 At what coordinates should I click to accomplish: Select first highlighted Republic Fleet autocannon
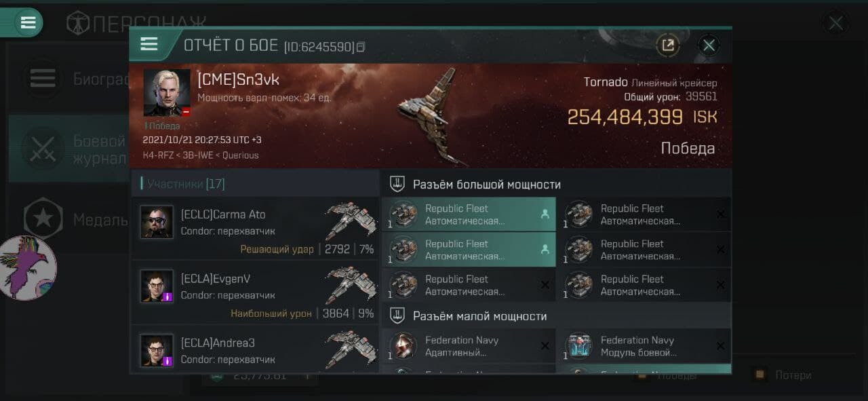pyautogui.click(x=469, y=214)
